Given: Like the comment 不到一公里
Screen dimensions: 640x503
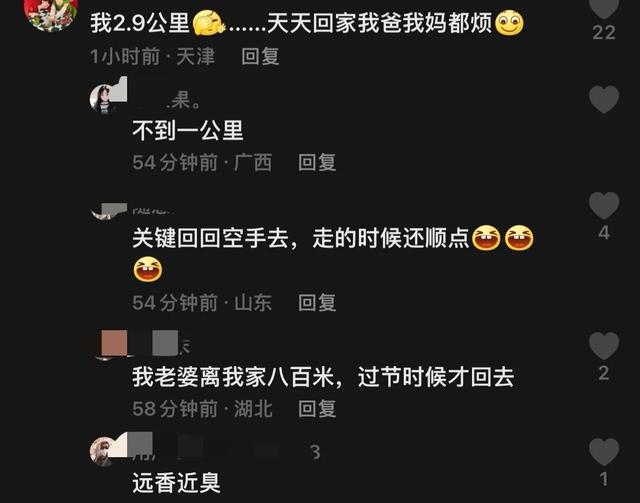Looking at the screenshot, I should tap(604, 99).
